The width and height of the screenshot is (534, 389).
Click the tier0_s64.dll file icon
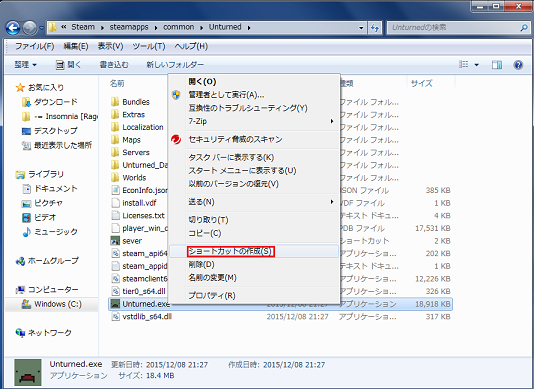(x=116, y=291)
